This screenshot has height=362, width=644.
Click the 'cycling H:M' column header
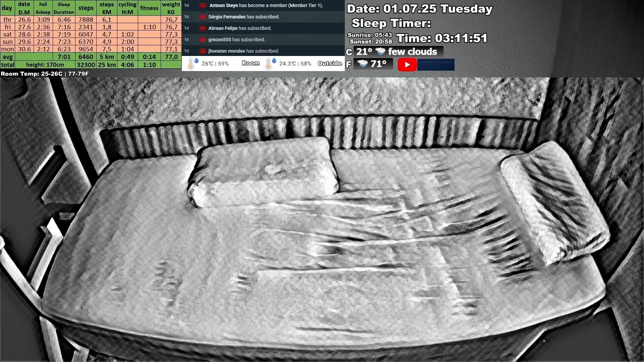point(127,8)
